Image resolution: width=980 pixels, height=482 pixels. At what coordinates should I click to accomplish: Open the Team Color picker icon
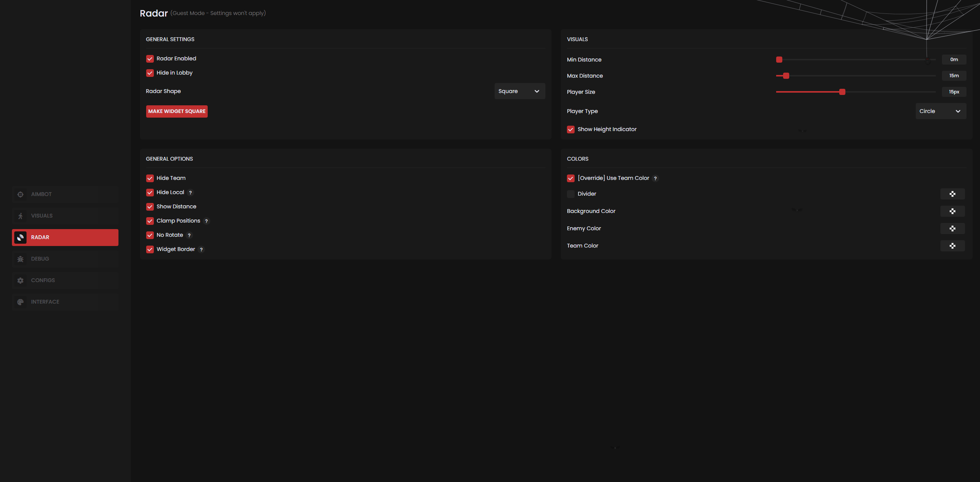pos(952,246)
